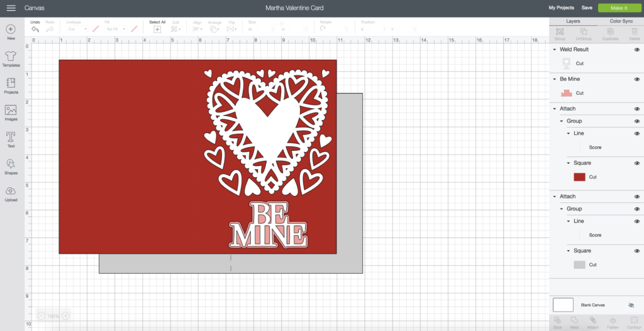Collapse the first Attach layer group
This screenshot has width=644, height=331.
coord(555,109)
